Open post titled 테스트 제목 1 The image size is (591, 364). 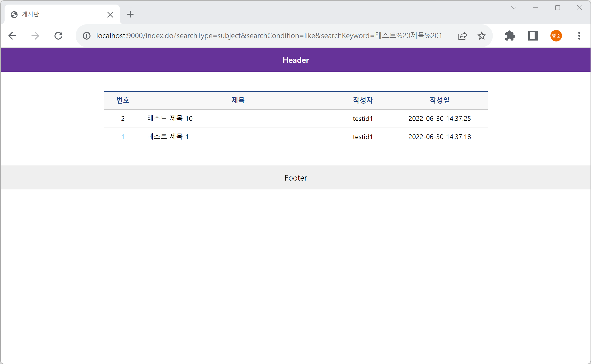click(168, 137)
